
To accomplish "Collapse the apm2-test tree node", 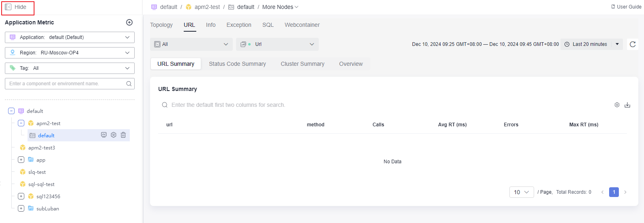I will tap(21, 123).
